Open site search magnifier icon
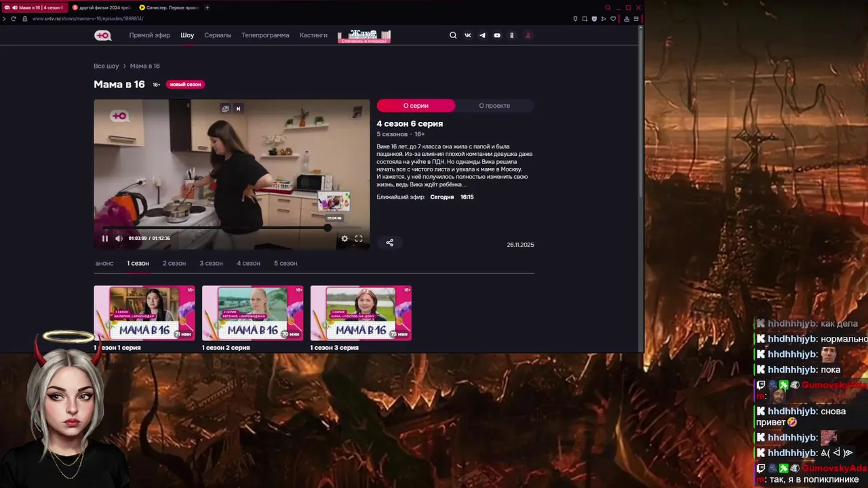 [x=453, y=35]
